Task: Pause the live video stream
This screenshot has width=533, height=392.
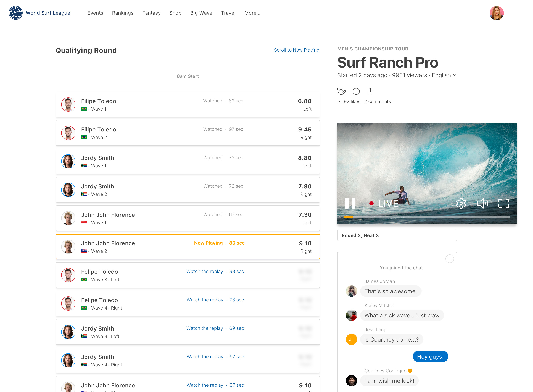Action: point(350,203)
